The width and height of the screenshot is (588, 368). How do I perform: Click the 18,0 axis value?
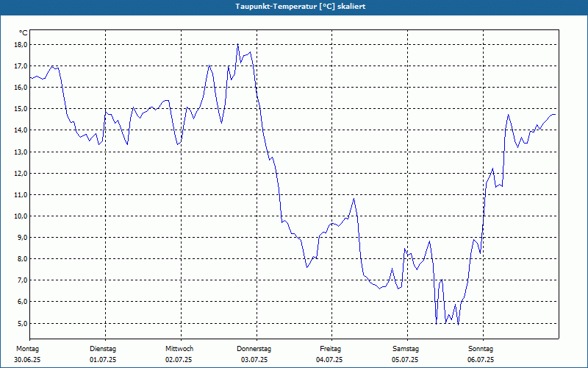click(21, 45)
